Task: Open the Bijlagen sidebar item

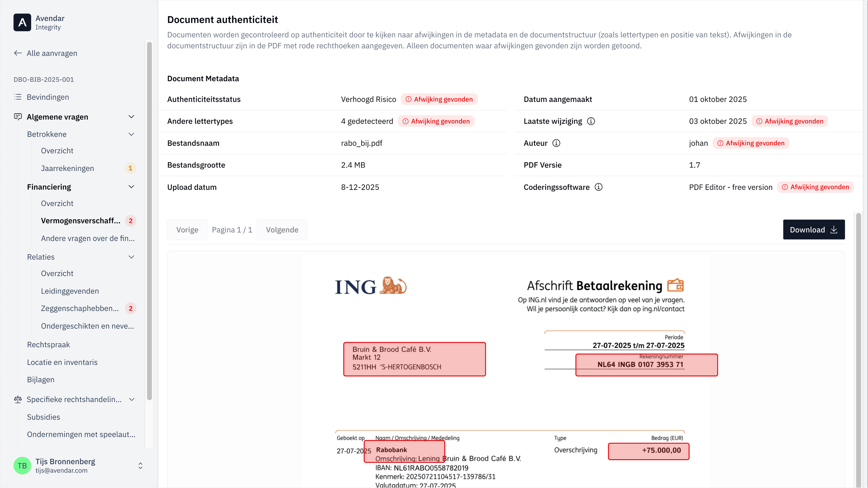Action: tap(40, 379)
